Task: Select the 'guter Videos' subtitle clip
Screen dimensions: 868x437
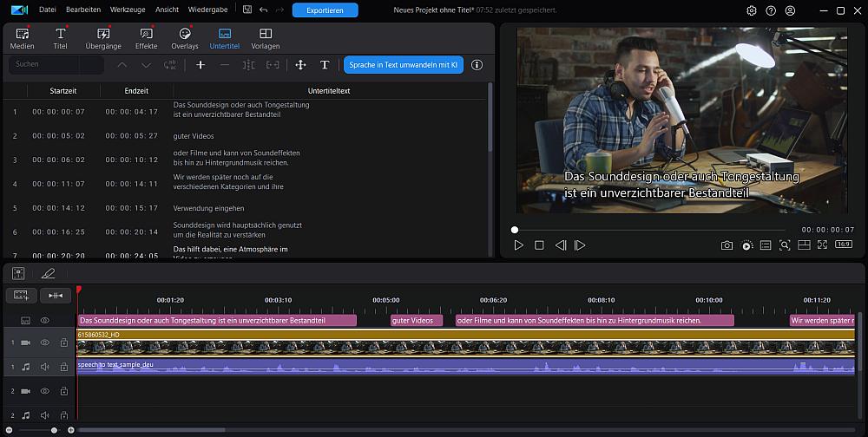Action: 417,320
